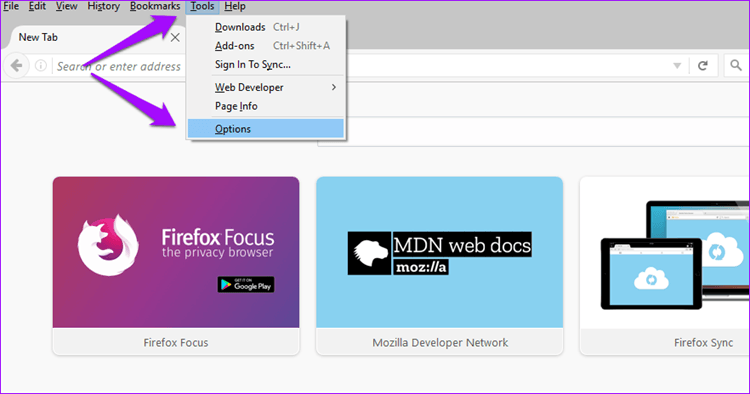This screenshot has height=394, width=750.
Task: Open the Firefox Focus tile
Action: 176,266
